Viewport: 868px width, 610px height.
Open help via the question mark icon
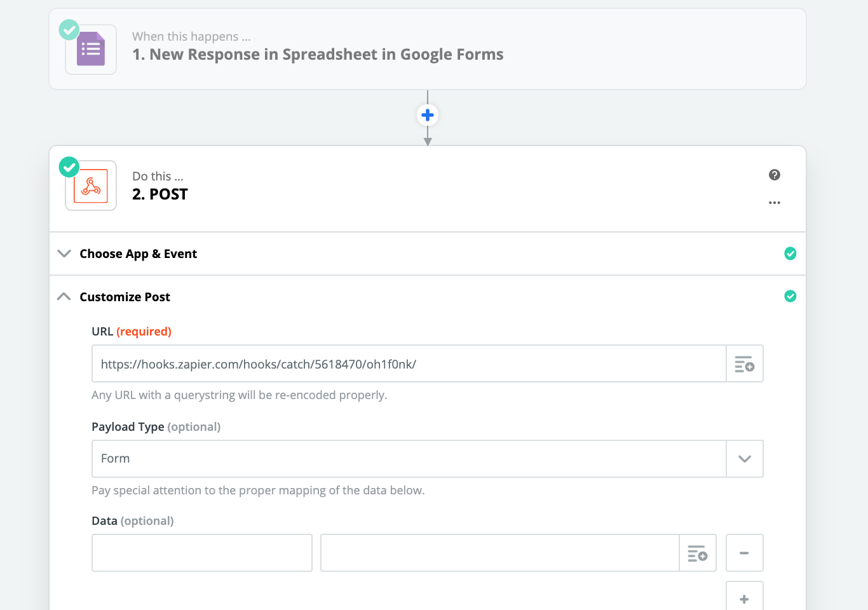[x=774, y=175]
